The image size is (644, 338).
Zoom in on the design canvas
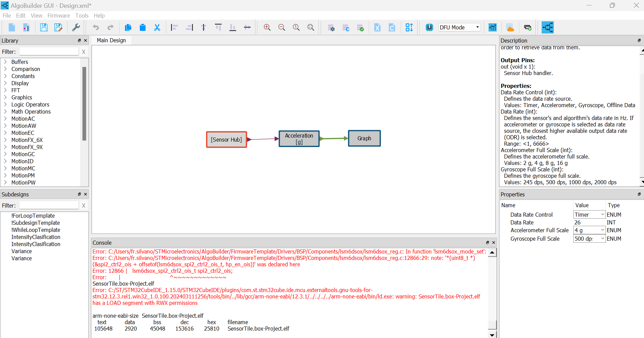[x=267, y=27]
